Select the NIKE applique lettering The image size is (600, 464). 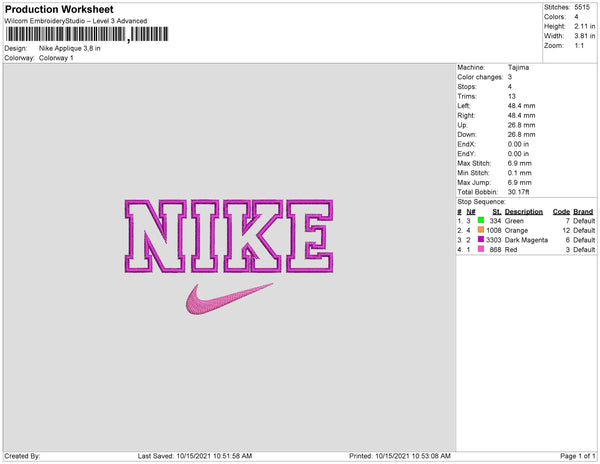click(229, 236)
